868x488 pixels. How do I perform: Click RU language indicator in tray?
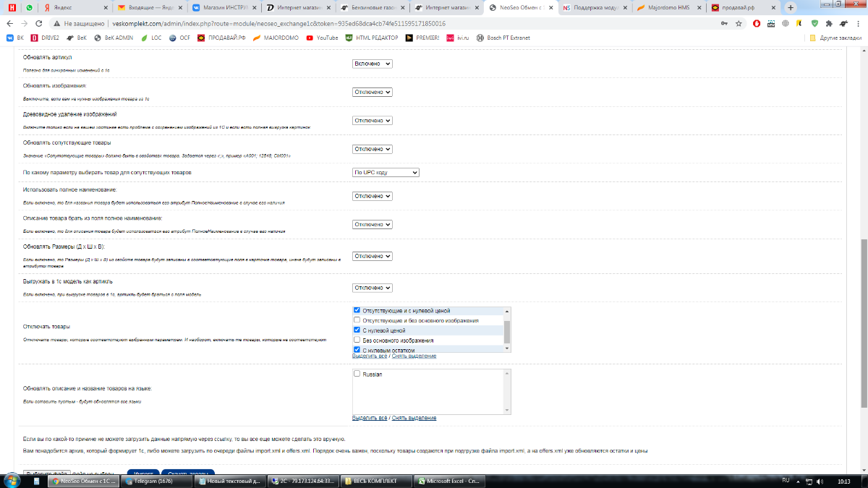click(786, 480)
